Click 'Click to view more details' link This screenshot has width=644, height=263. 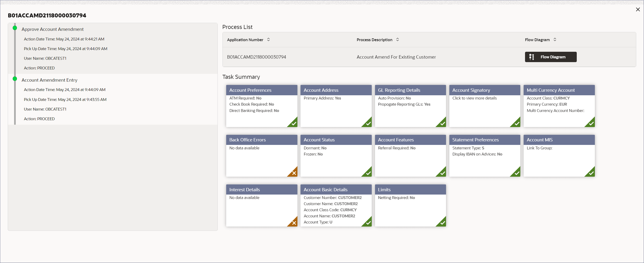[474, 98]
